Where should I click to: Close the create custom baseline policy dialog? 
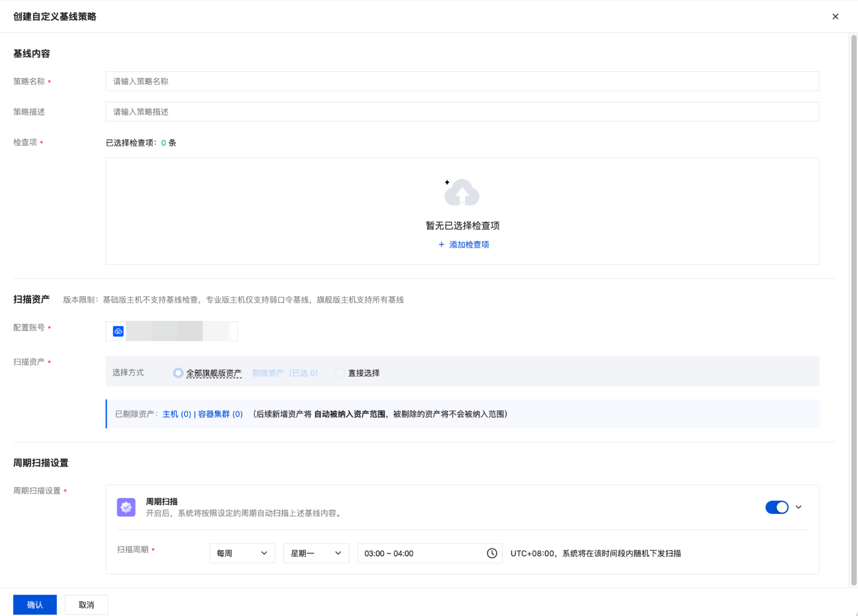[x=835, y=17]
